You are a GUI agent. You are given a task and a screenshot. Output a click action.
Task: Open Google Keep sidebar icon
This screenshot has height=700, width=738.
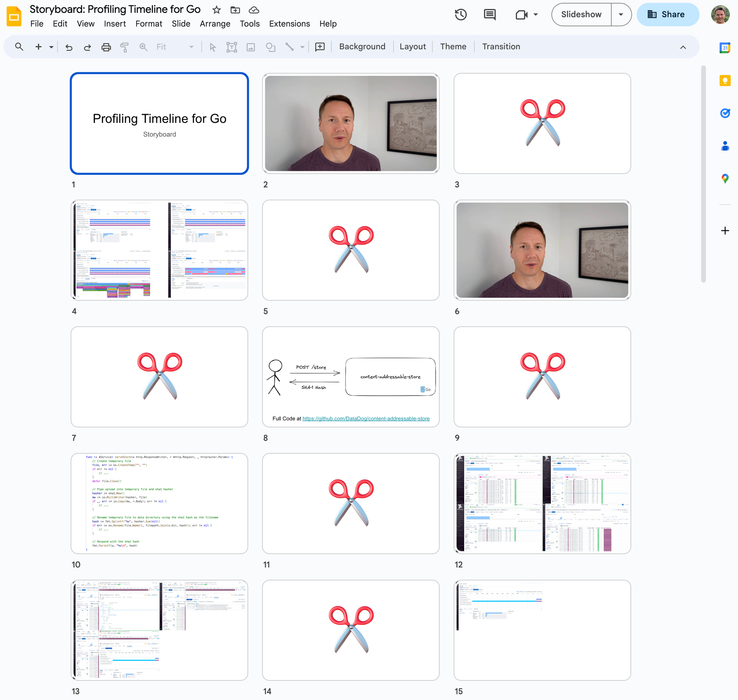click(725, 80)
